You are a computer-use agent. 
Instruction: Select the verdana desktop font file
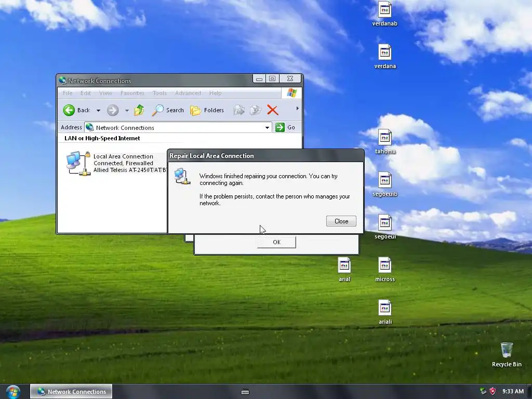385,57
